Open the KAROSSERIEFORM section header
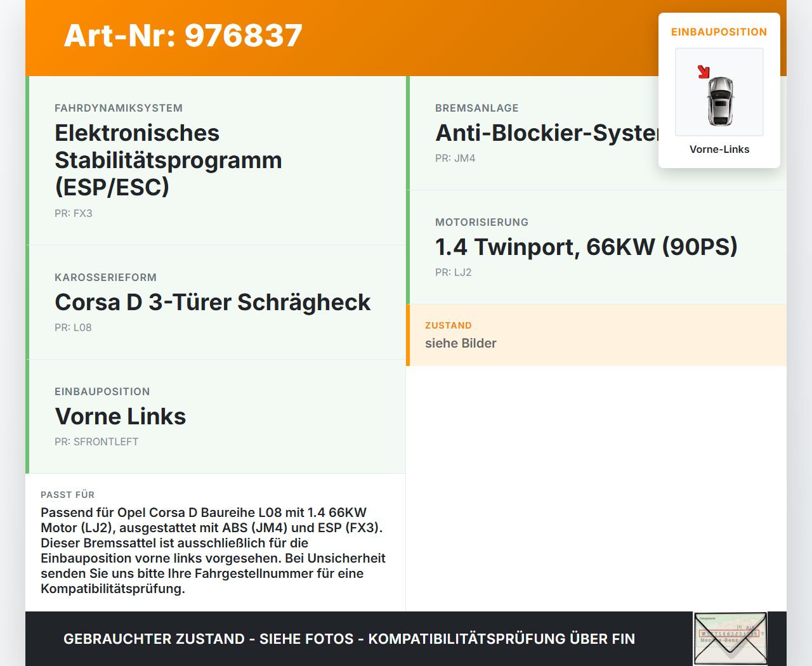 [106, 278]
